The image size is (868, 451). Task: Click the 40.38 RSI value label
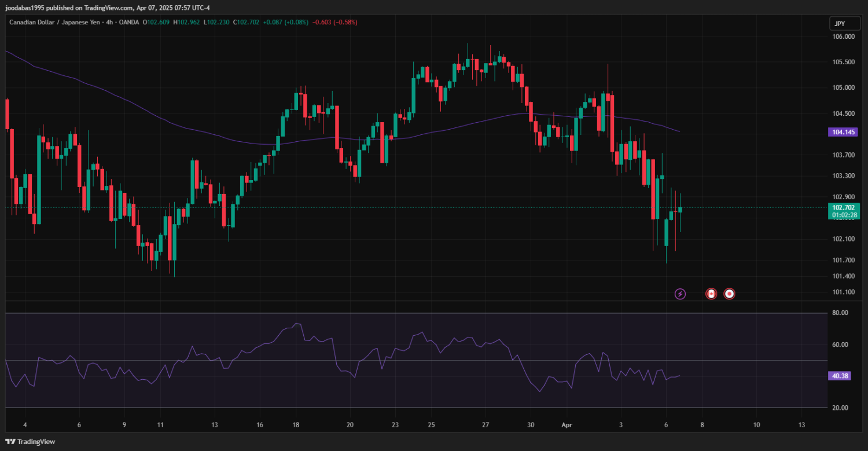coord(840,376)
